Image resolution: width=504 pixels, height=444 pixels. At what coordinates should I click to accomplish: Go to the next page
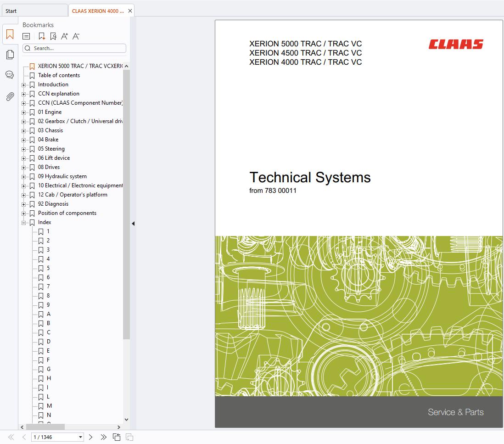[x=90, y=437]
